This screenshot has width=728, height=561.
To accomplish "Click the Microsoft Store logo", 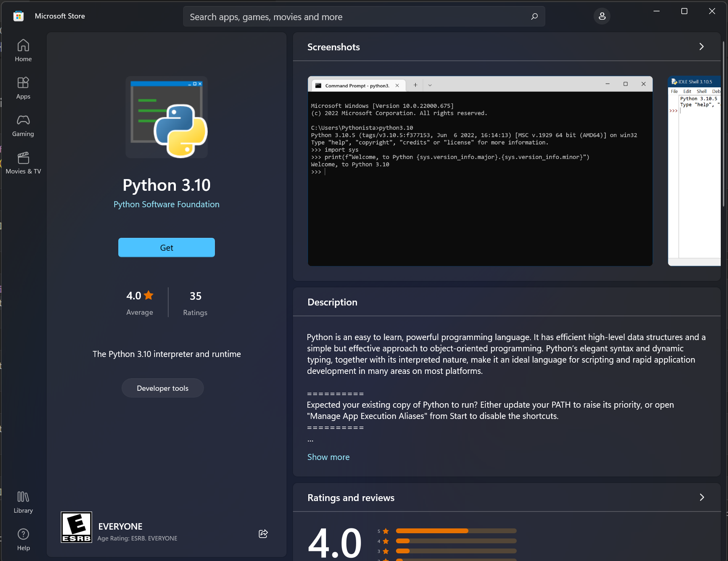I will [x=18, y=16].
